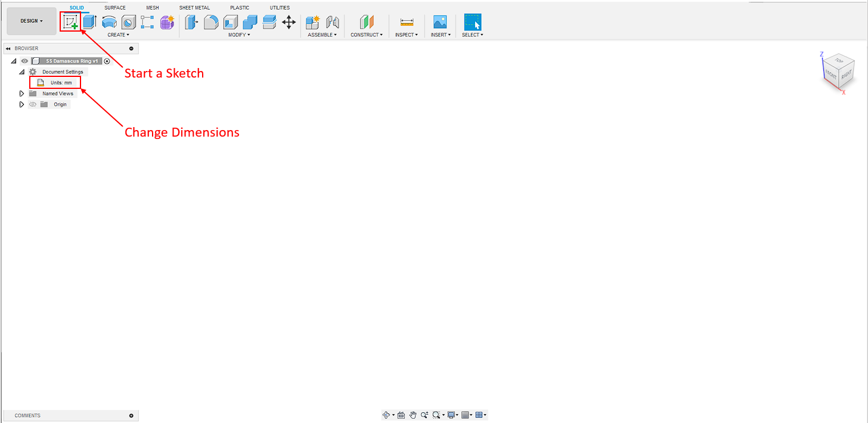868x423 pixels.
Task: Toggle the hidden eye on Origin folder
Action: click(x=33, y=104)
